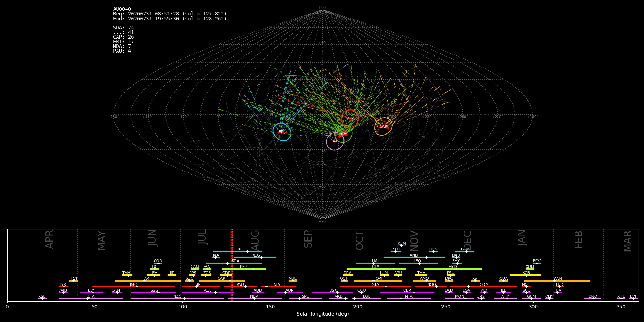Select the red dashed current solar longitude line

[232, 265]
